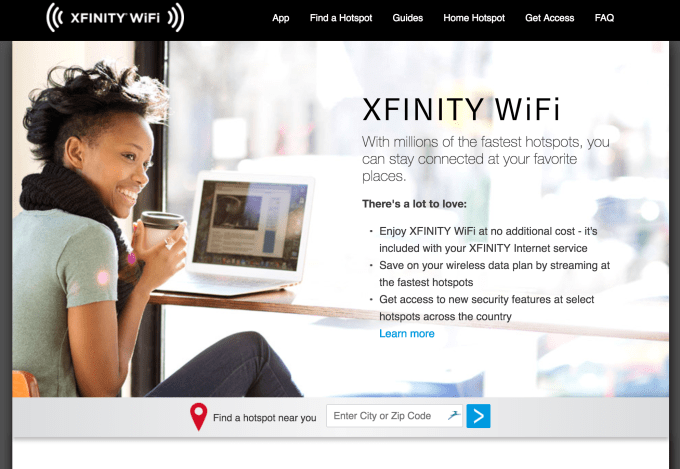Screen dimensions: 680x469
Task: Open Get Access from the top navigation
Action: (549, 18)
